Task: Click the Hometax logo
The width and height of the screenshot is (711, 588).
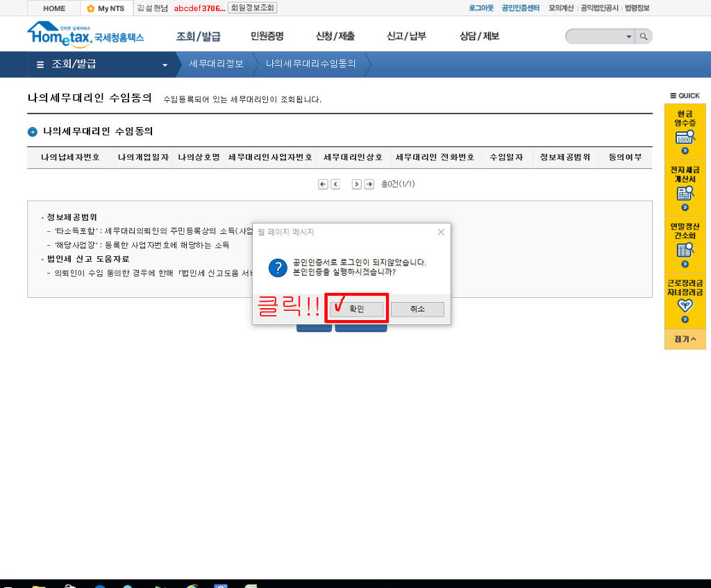Action: pyautogui.click(x=85, y=35)
